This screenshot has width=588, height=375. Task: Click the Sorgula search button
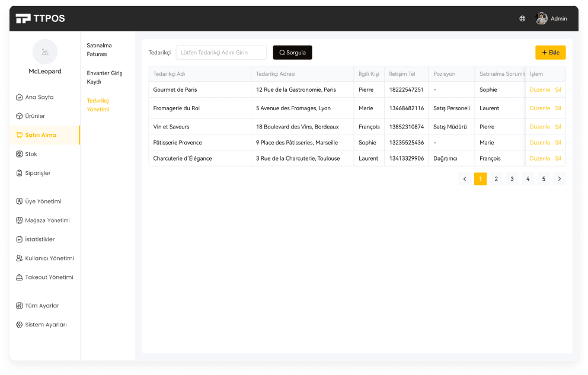[x=292, y=53]
